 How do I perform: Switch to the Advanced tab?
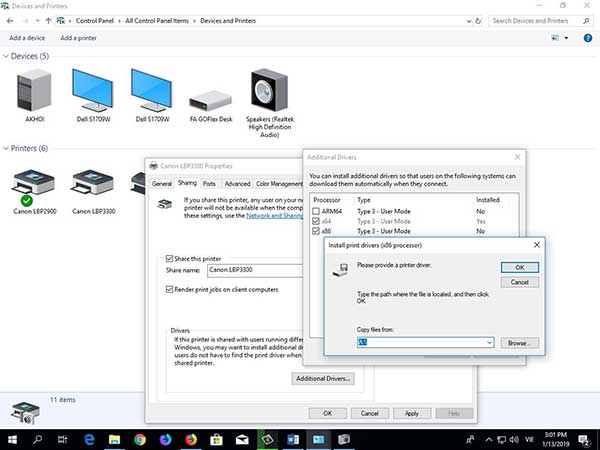(237, 184)
